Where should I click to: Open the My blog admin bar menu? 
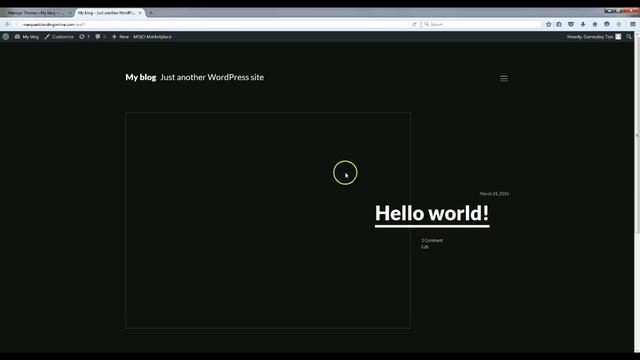(27, 37)
